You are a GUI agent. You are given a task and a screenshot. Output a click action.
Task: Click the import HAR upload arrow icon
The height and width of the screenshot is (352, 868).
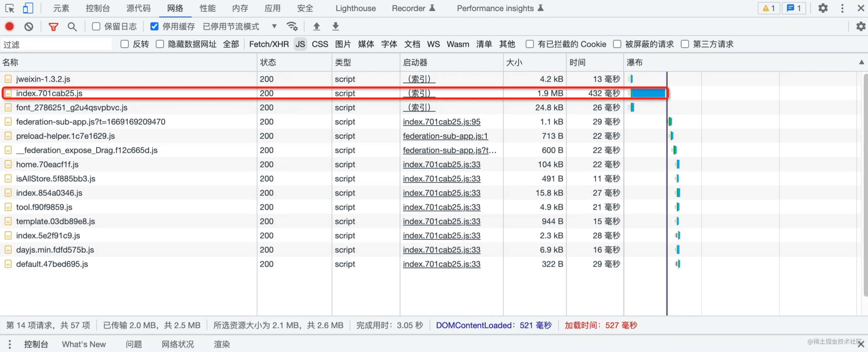(316, 26)
